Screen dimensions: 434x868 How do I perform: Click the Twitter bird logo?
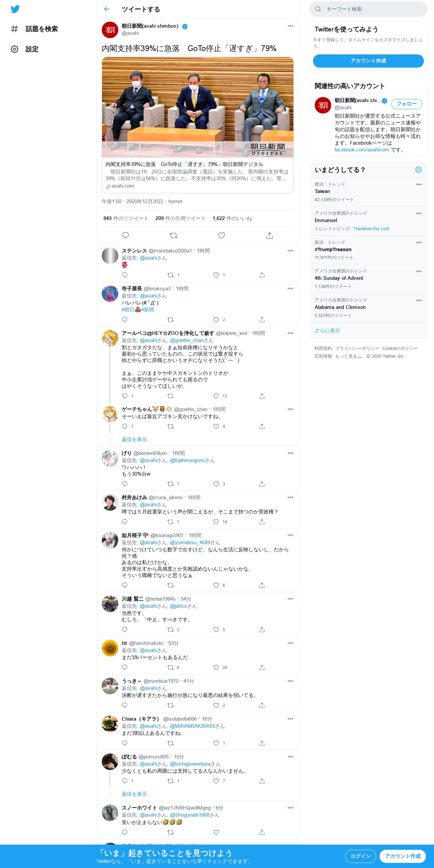pyautogui.click(x=15, y=9)
